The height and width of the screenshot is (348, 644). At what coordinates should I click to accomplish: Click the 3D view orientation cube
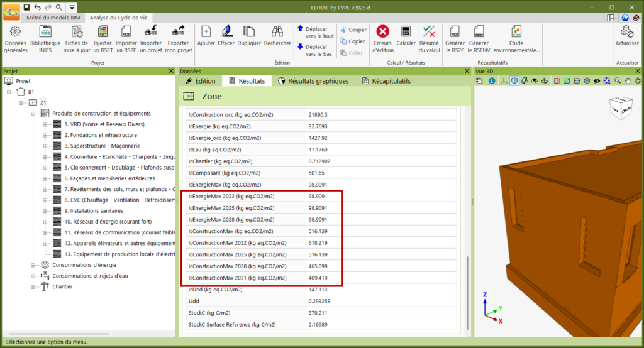[620, 109]
